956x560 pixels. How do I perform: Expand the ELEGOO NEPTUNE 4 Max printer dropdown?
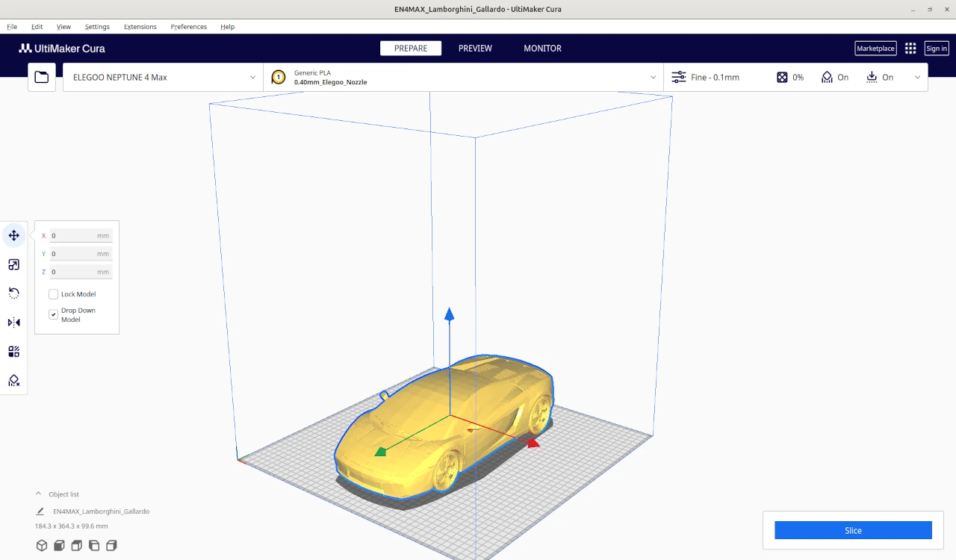[x=163, y=77]
